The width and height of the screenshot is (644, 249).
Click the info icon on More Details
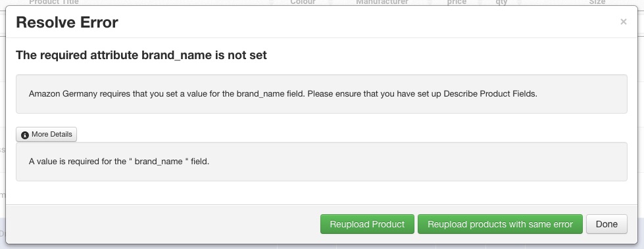(x=25, y=135)
